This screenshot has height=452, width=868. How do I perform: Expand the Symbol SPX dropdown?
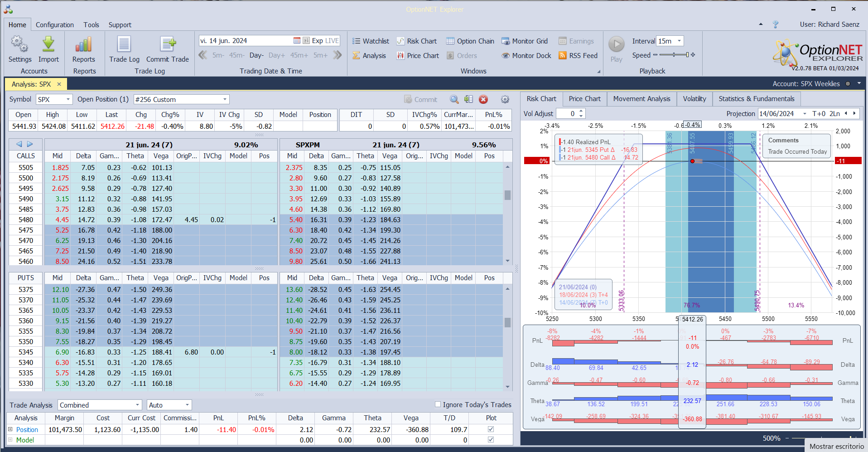point(68,99)
